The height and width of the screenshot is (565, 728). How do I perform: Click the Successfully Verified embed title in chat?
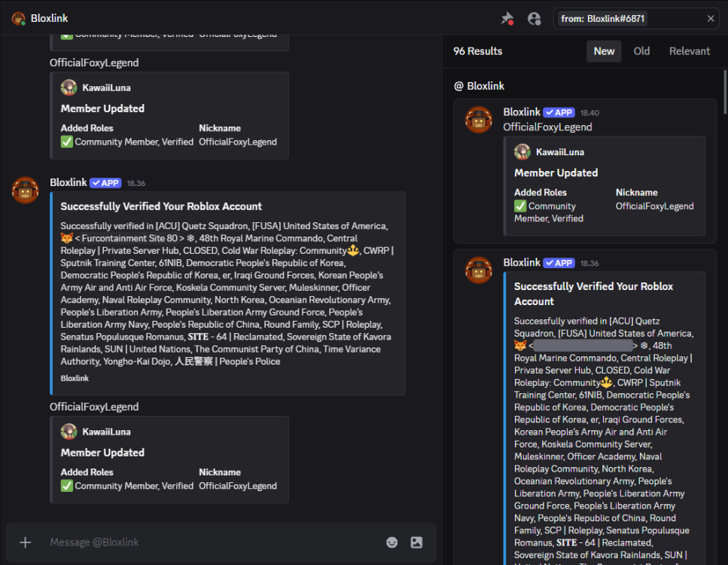[161, 206]
